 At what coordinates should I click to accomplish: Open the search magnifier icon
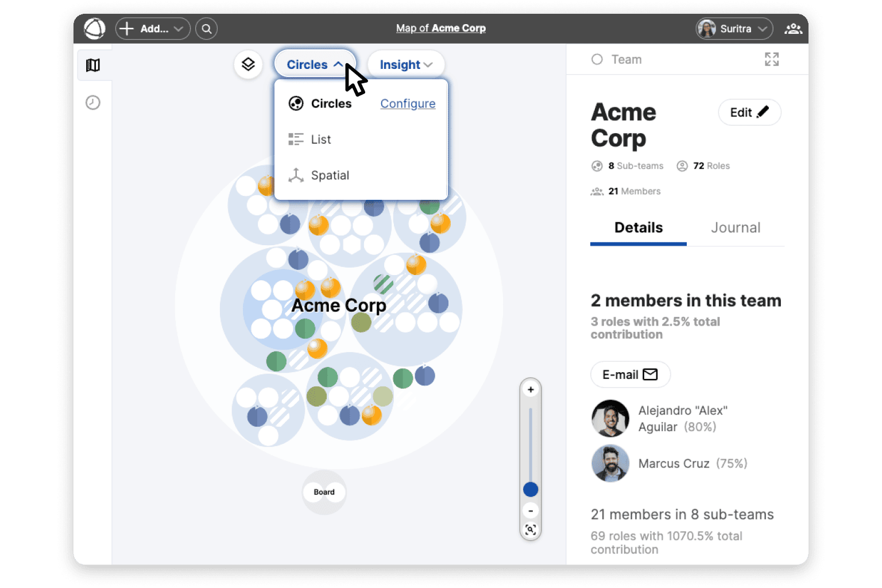(207, 28)
